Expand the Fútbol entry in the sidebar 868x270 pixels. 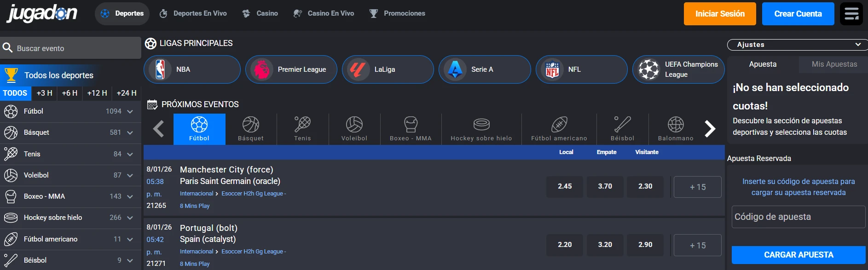point(129,111)
